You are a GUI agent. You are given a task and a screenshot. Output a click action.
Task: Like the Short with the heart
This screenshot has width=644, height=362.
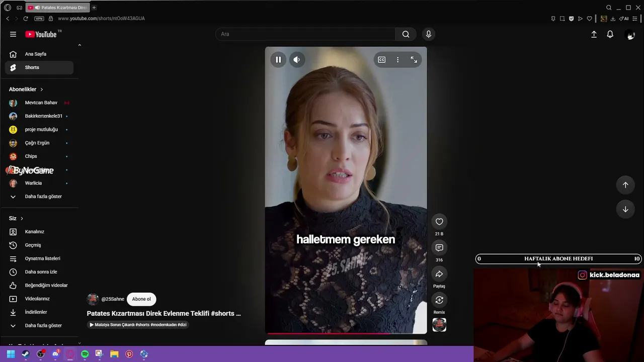click(439, 222)
